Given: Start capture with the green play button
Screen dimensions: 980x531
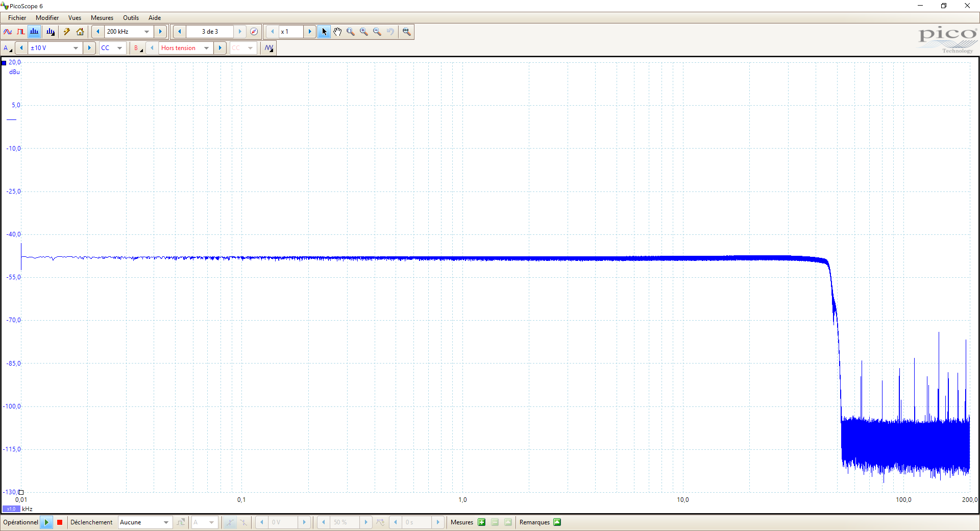Looking at the screenshot, I should click(46, 522).
